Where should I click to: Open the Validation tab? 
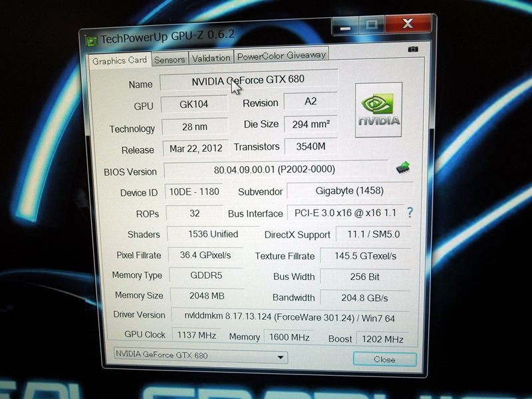click(x=211, y=59)
